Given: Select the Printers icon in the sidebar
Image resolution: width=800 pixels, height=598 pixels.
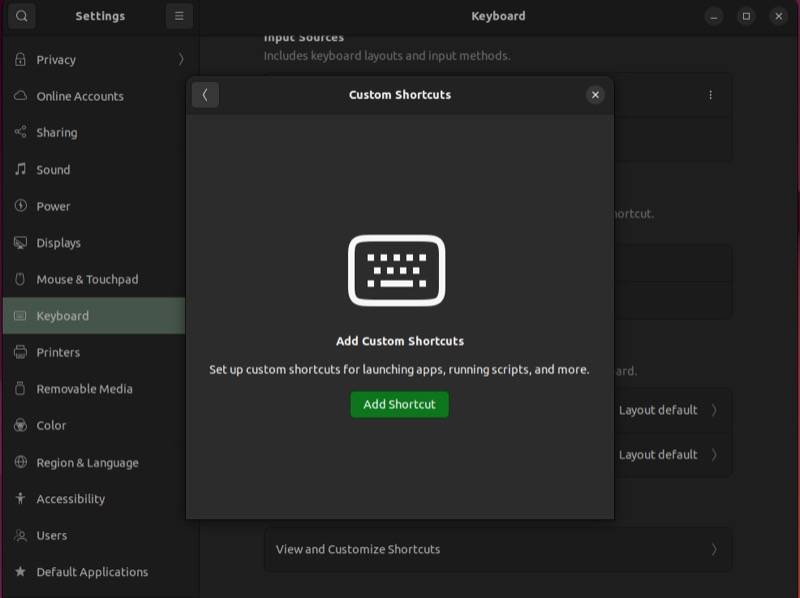Looking at the screenshot, I should [x=19, y=352].
